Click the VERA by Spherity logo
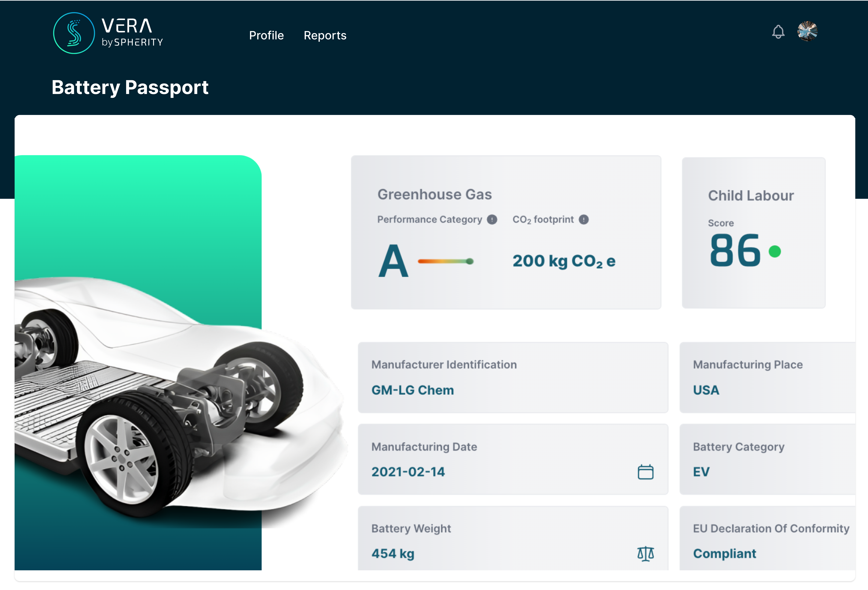The image size is (868, 590). click(x=108, y=33)
